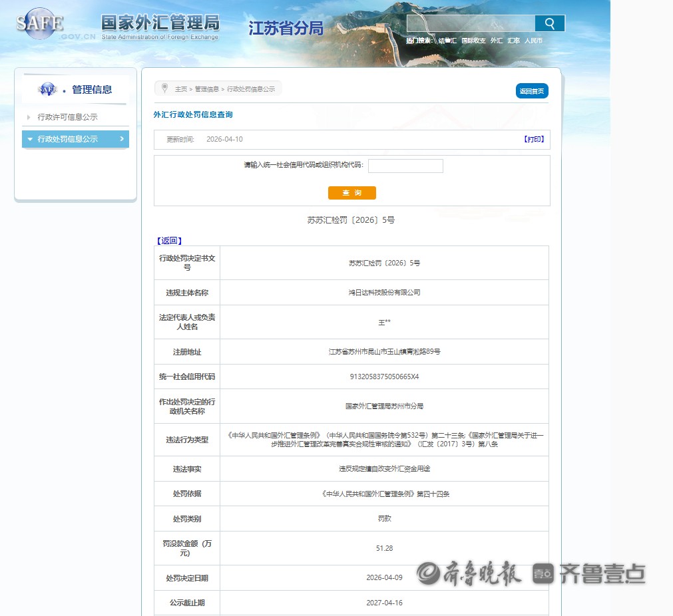
Task: Click the location pin icon in breadcrumb
Action: tap(164, 88)
